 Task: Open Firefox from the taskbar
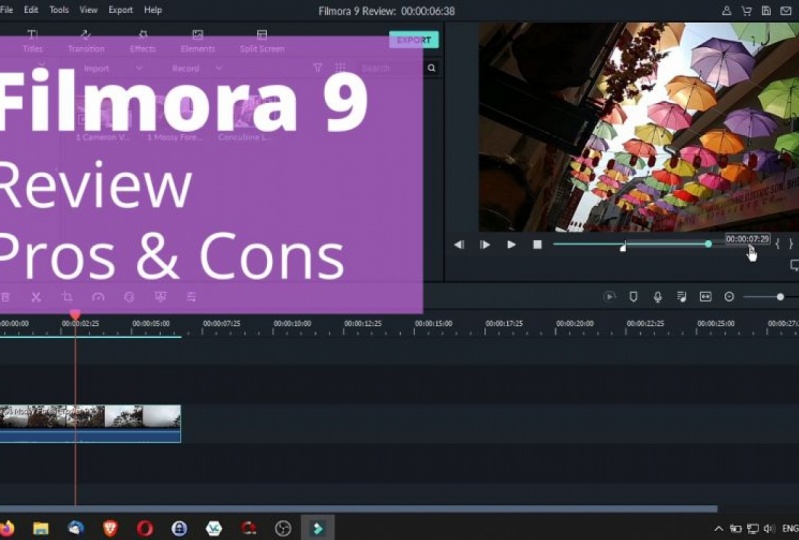click(7, 528)
